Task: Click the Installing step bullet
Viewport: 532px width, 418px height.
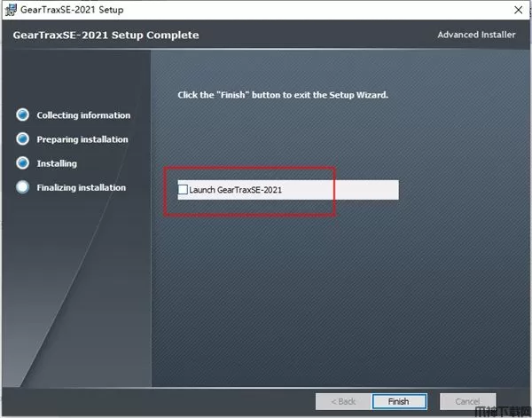Action: click(x=23, y=163)
